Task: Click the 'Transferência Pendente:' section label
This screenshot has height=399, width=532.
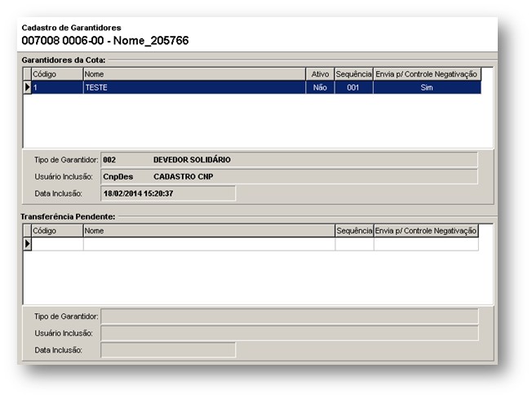Action: pyautogui.click(x=68, y=216)
